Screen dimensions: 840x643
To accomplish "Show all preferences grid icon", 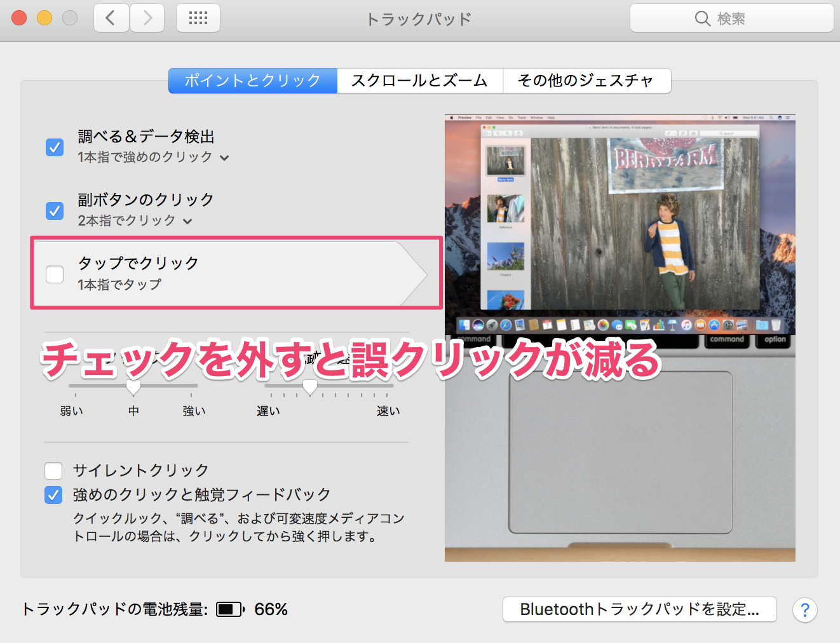I will coord(198,18).
